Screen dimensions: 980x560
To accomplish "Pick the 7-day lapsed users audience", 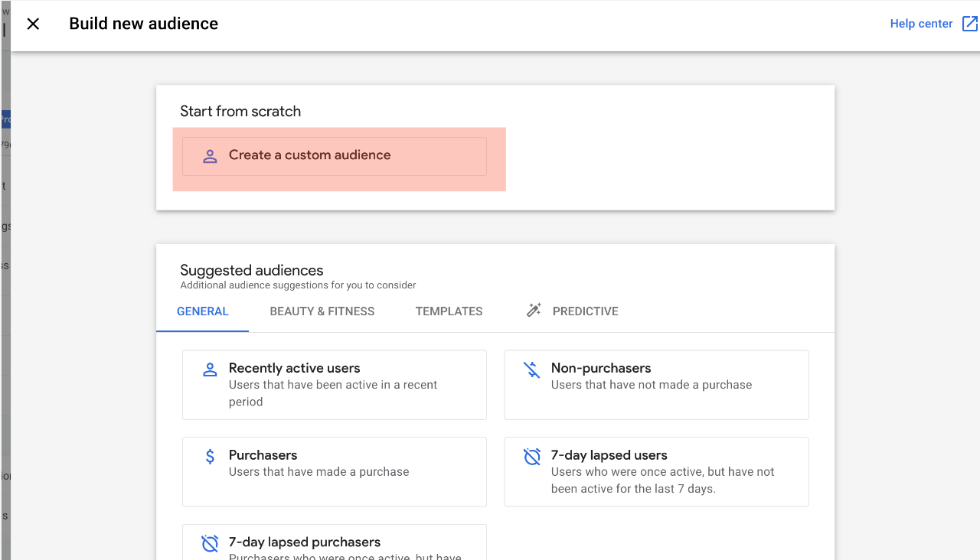I will (656, 471).
